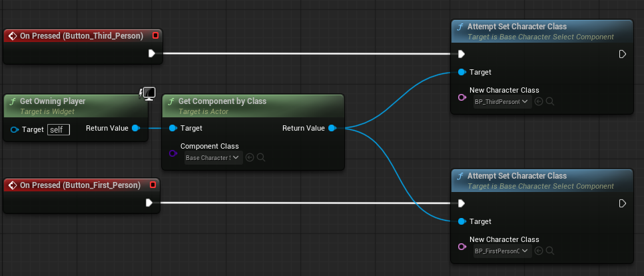Screen dimensions: 644x276
Task: Click use-selected arrow icon beside BP_ThirdPerson dropdown
Action: coord(539,102)
